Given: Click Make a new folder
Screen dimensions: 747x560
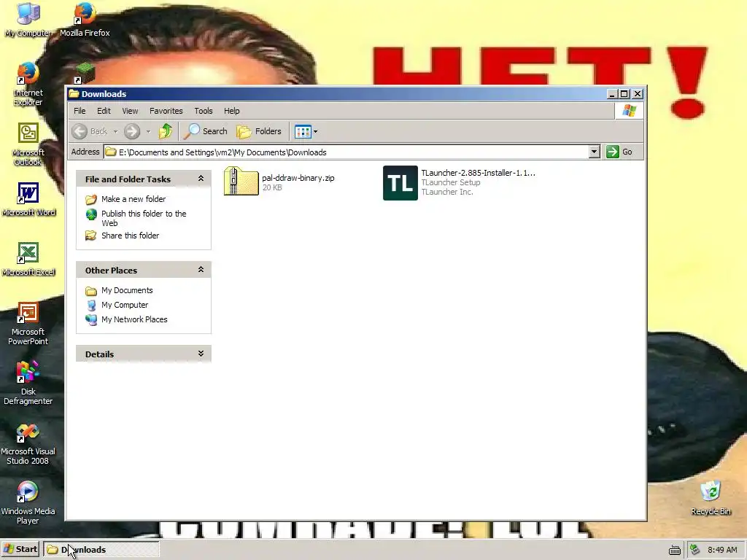Looking at the screenshot, I should pyautogui.click(x=133, y=199).
